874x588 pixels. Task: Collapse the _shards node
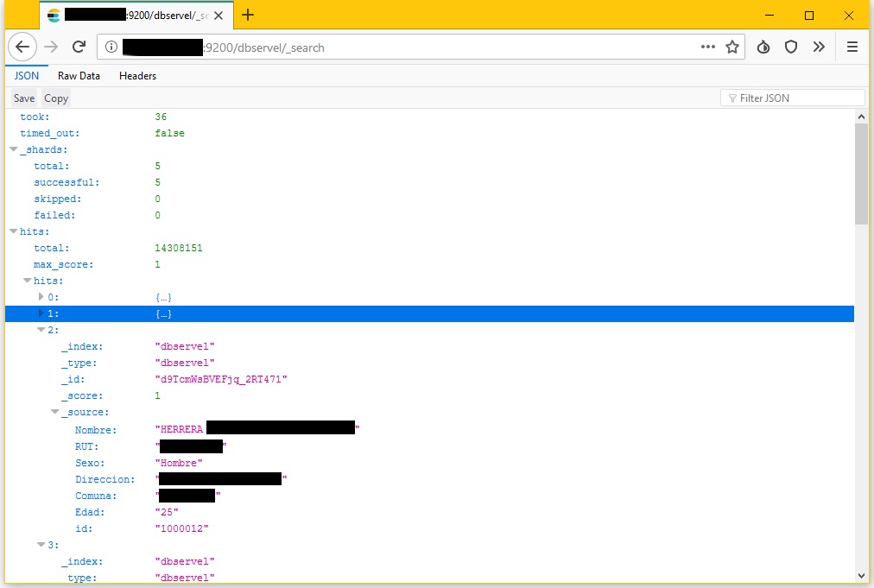(14, 149)
